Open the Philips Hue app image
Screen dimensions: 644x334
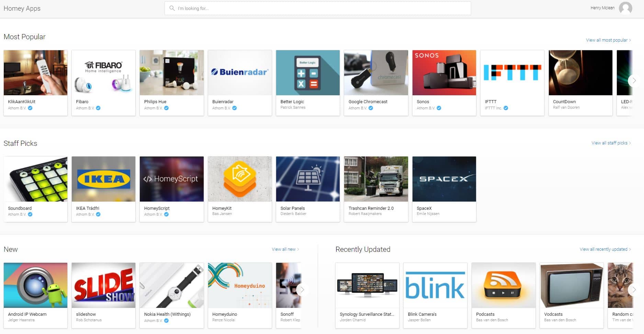[171, 73]
